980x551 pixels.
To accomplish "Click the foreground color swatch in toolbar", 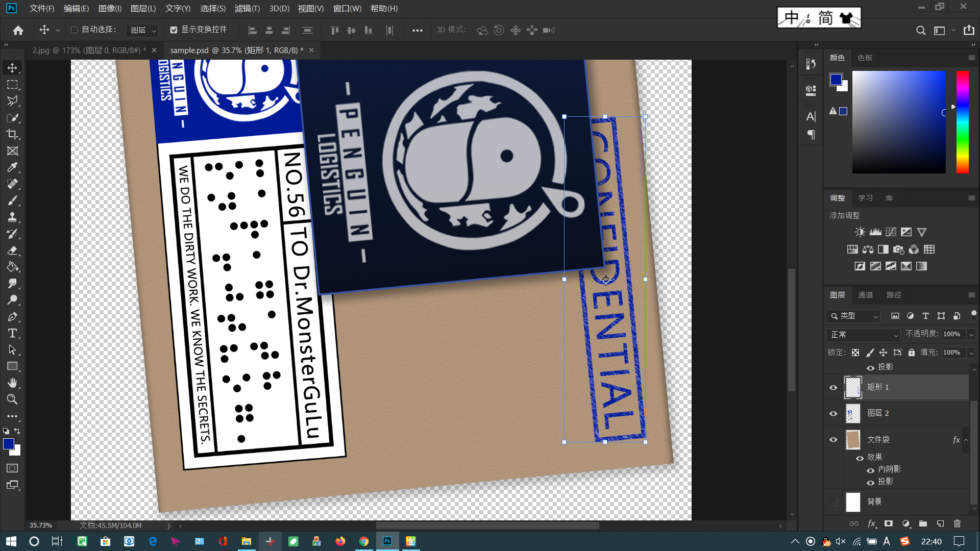I will tap(9, 444).
